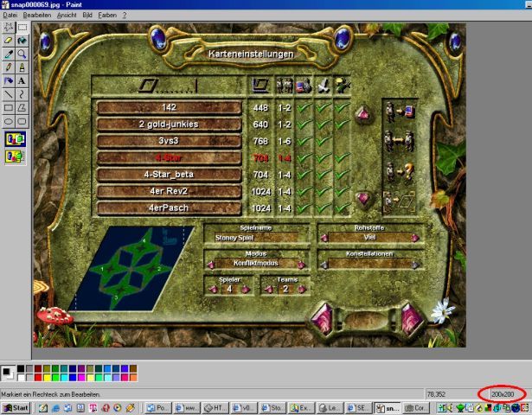Click the '3vs3' map row
532x415 pixels.
(x=169, y=141)
